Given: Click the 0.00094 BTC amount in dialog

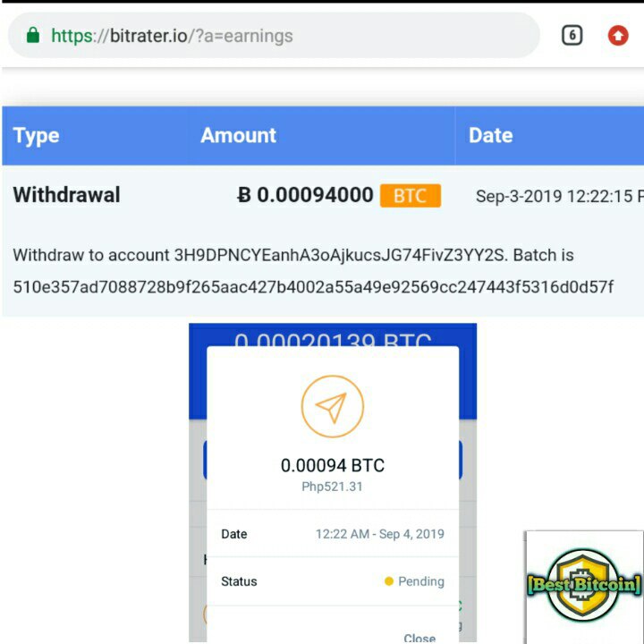Looking at the screenshot, I should pos(332,465).
